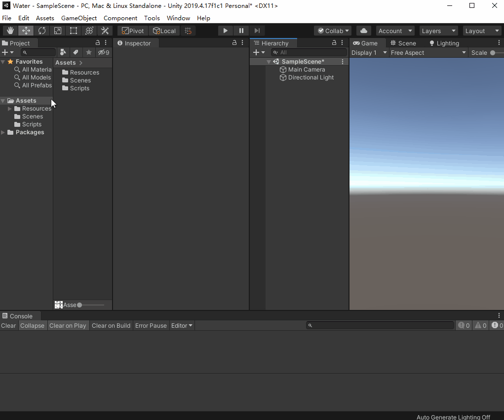
Task: Open the Account dropdown
Action: point(395,31)
